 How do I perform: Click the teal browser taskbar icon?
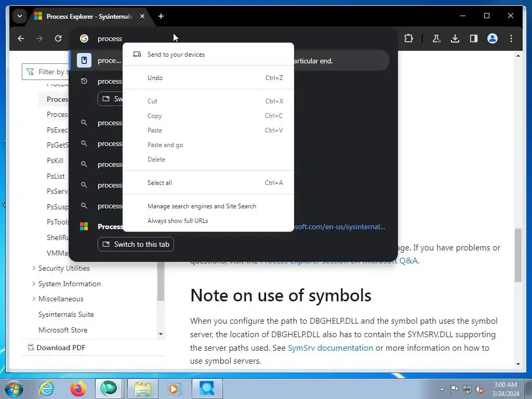click(x=109, y=389)
